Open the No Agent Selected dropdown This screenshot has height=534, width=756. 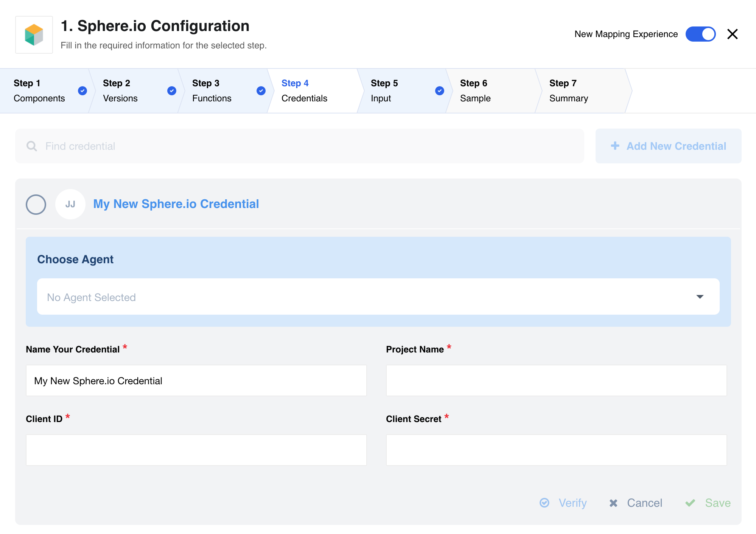(x=378, y=296)
